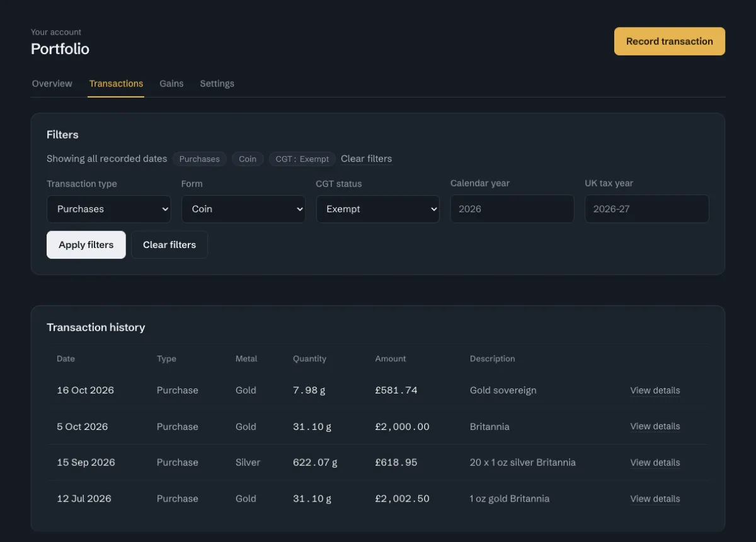Image resolution: width=756 pixels, height=542 pixels.
Task: Click the Purchases filter chip
Action: click(200, 159)
